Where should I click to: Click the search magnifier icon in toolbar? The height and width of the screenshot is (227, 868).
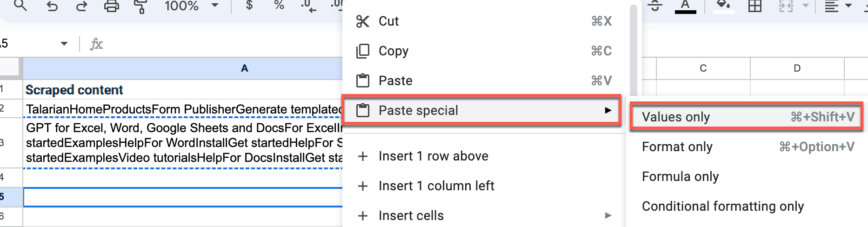(20, 6)
